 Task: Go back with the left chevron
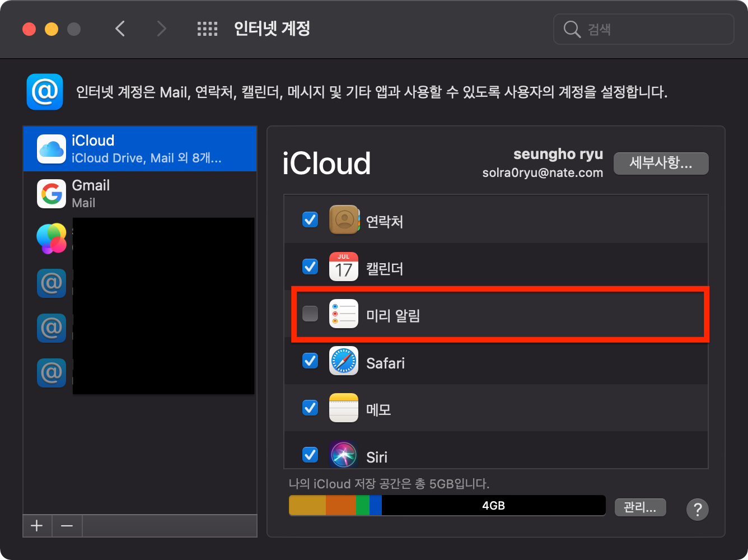coord(120,29)
